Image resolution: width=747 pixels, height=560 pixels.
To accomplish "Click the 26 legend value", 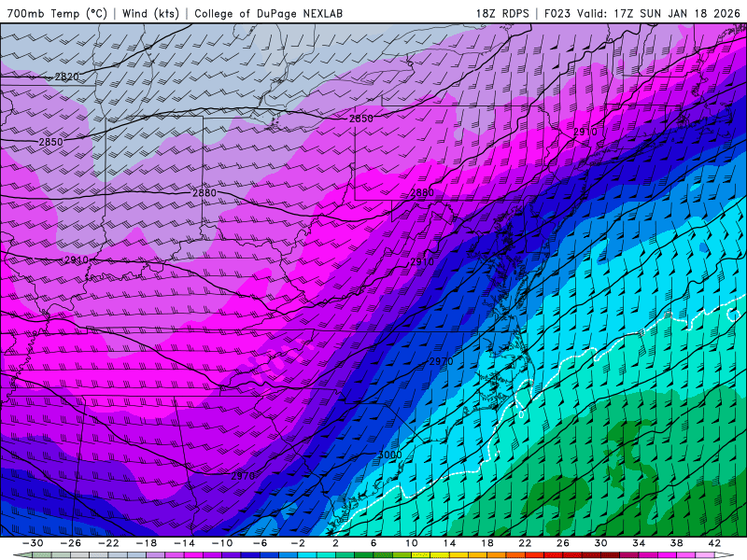I will pyautogui.click(x=563, y=543).
